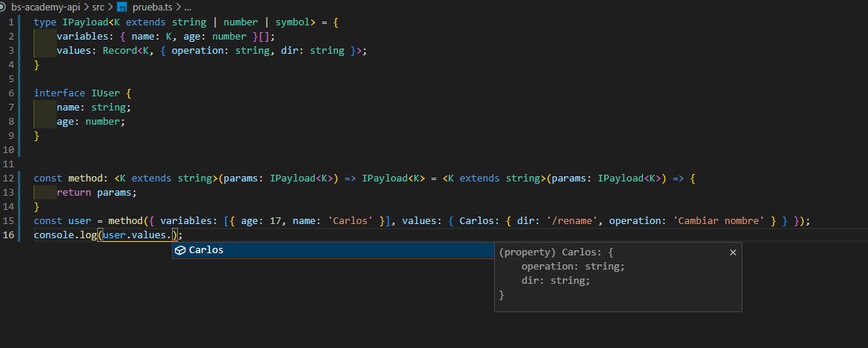The height and width of the screenshot is (348, 868).
Task: Click 'return' keyword on line 13
Action: (x=73, y=193)
